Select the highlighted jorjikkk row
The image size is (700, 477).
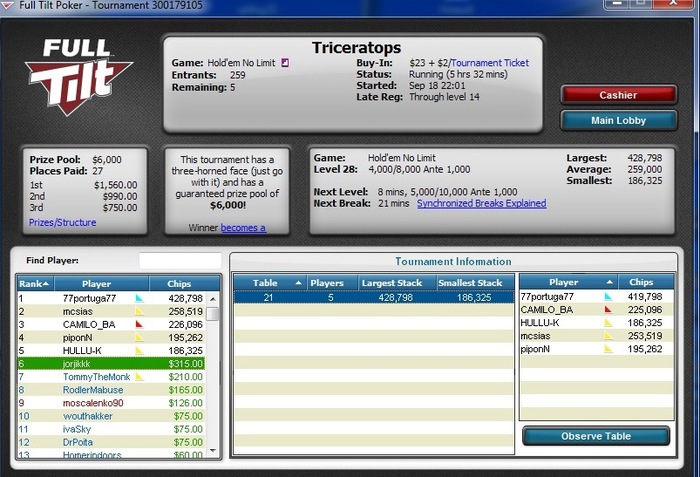click(112, 364)
